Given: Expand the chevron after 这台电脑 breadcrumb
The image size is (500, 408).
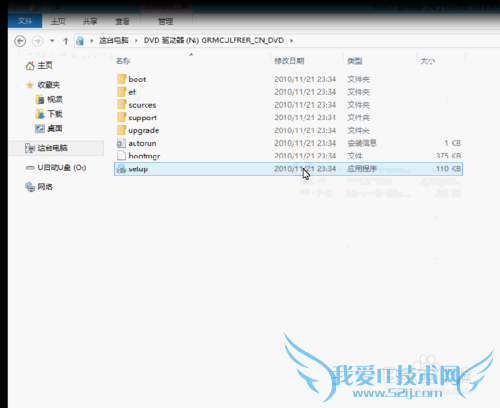Looking at the screenshot, I should point(136,41).
